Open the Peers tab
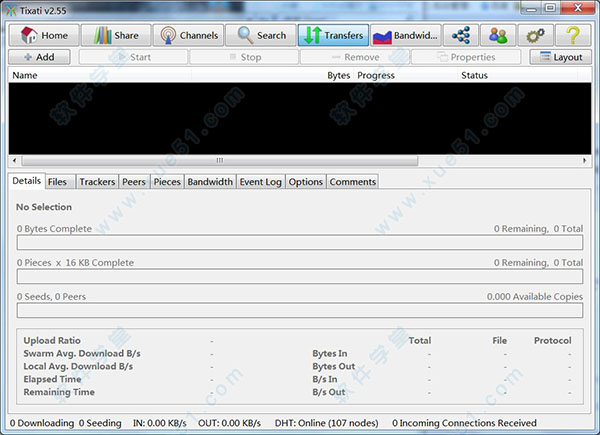Screen dimensions: 600x435 tap(133, 182)
